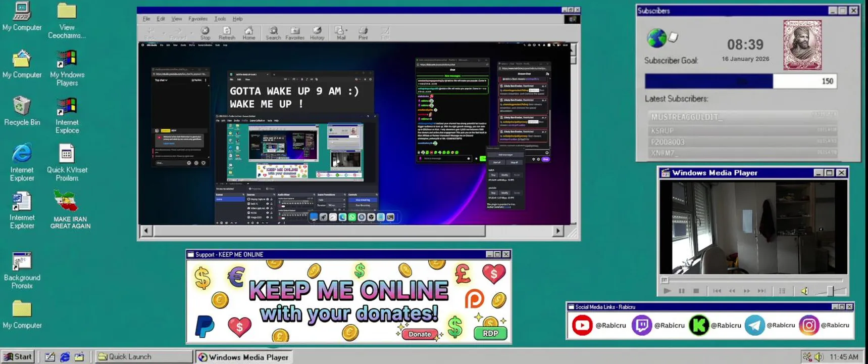Click the Refresh toolbar icon
Image resolution: width=868 pixels, height=364 pixels.
pyautogui.click(x=227, y=33)
